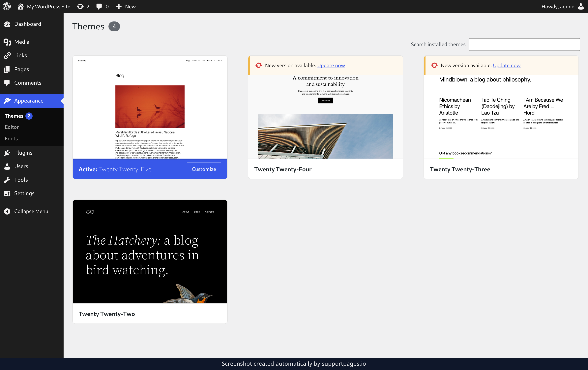Open the Fonts submenu item
The image size is (588, 370).
click(11, 139)
